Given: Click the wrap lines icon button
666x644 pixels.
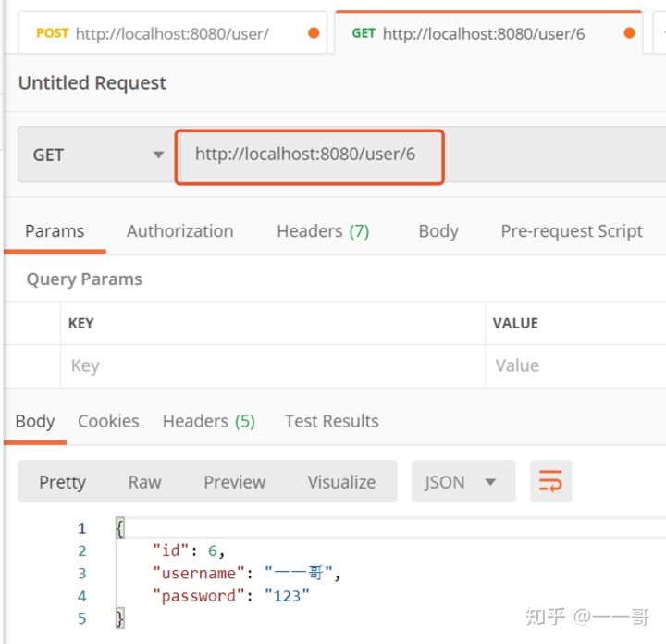Looking at the screenshot, I should [x=550, y=481].
